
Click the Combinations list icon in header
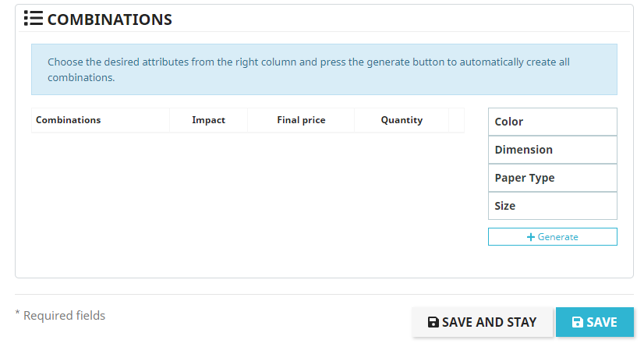point(33,19)
